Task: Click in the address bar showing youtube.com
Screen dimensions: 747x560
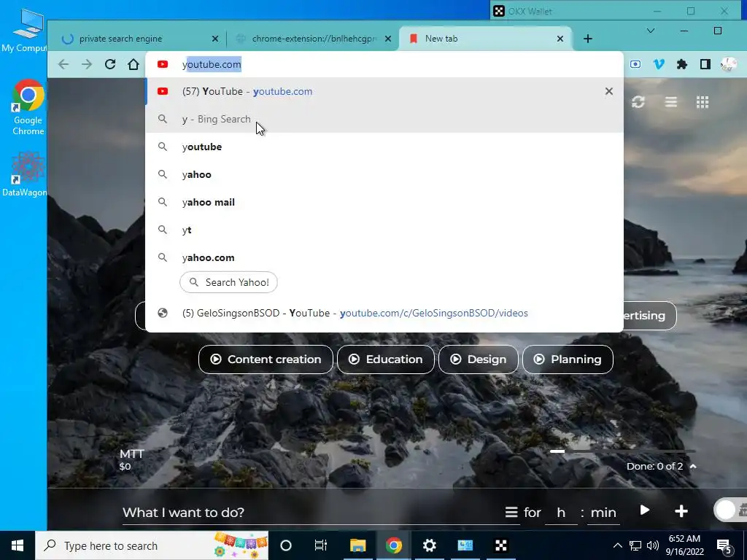Action: pyautogui.click(x=384, y=64)
